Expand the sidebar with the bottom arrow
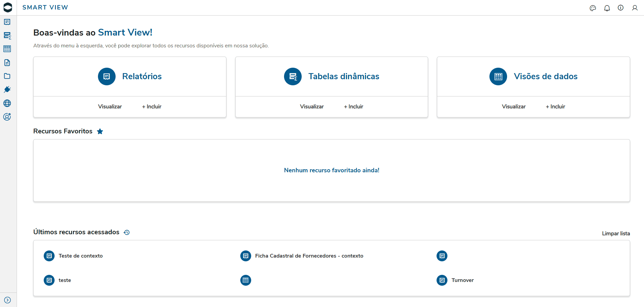Viewport: 644px width, 307px height. pos(7,300)
